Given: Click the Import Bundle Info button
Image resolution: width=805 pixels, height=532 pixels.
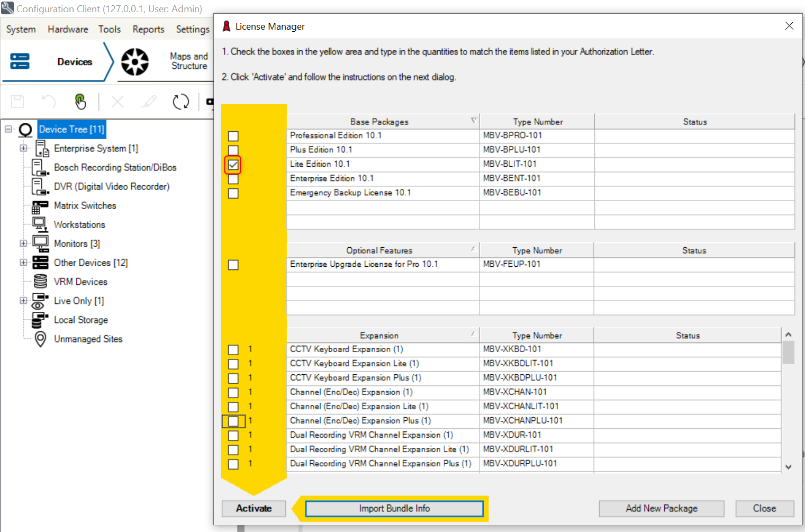Looking at the screenshot, I should click(x=394, y=508).
